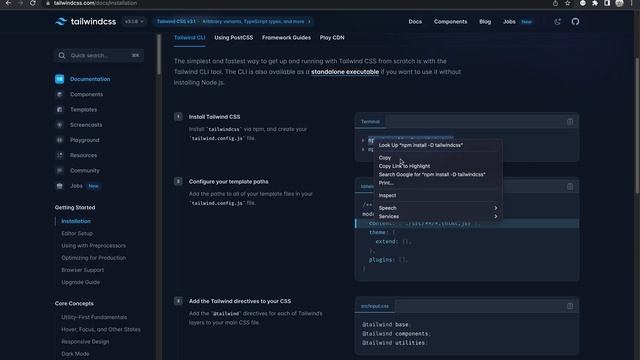
Task: Click the Components sidebar icon
Action: coord(60,94)
